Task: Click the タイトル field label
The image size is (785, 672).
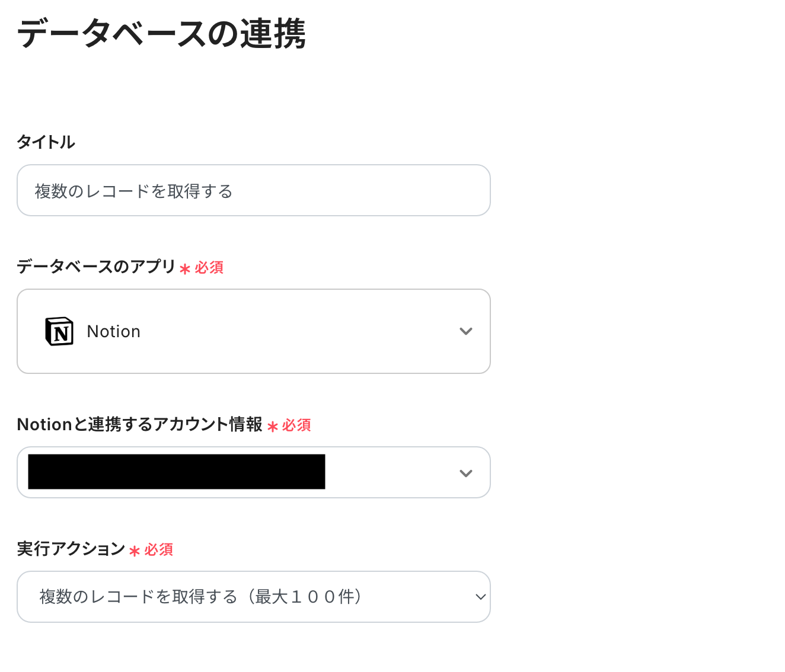Action: 46,142
